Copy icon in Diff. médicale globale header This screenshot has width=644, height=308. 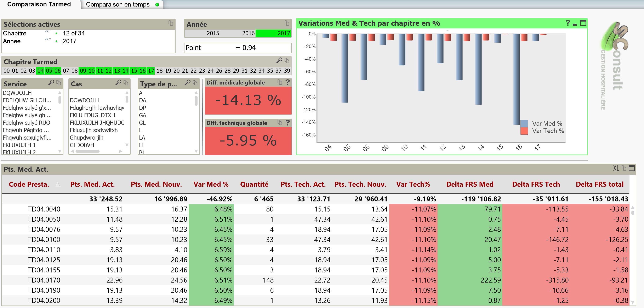tap(280, 82)
